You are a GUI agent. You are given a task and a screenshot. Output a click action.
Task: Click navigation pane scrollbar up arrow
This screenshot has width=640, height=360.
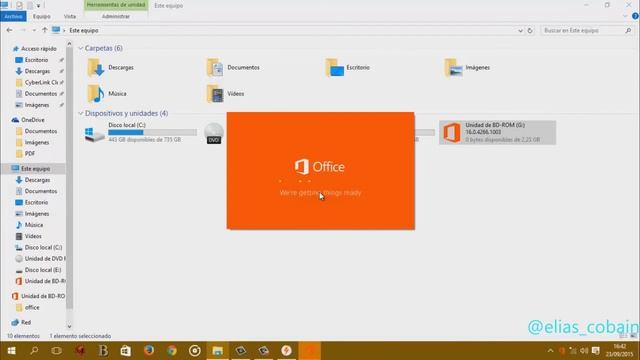69,44
